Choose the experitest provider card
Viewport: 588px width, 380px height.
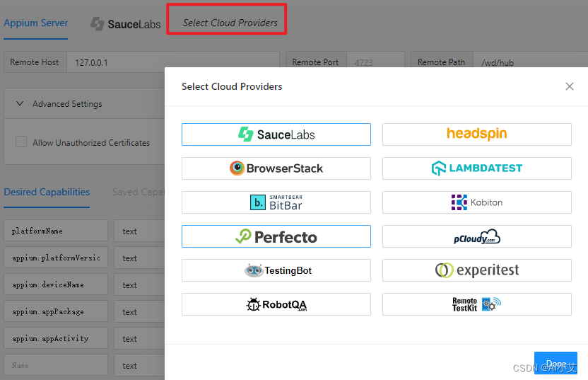[476, 270]
